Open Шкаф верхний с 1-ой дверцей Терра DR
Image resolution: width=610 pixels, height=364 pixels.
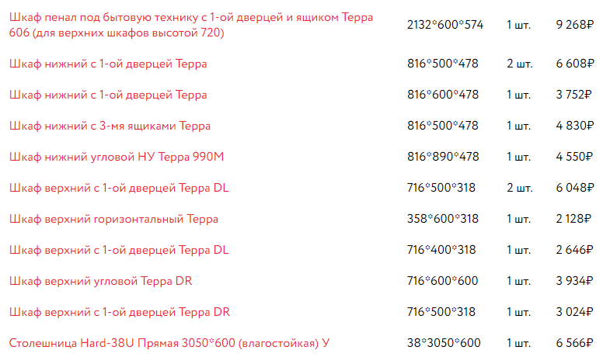click(119, 312)
